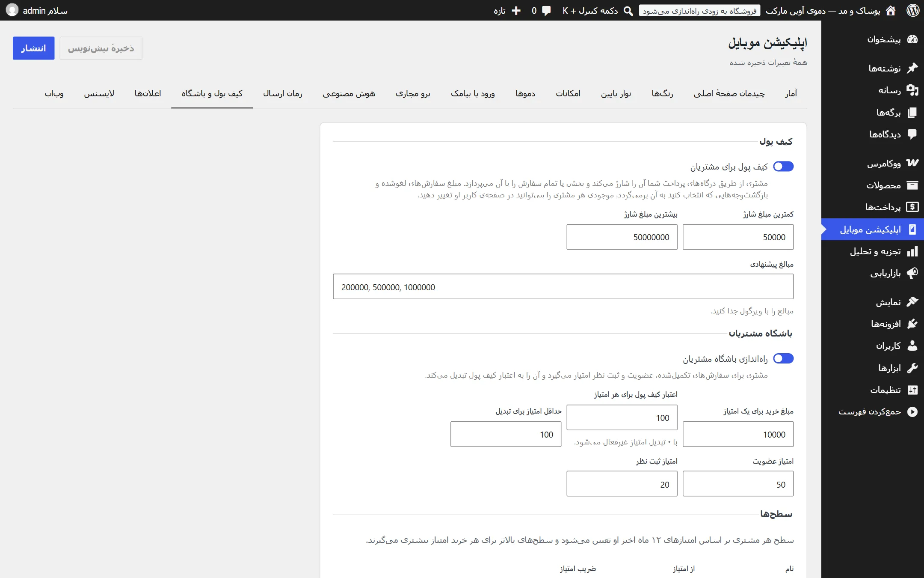The image size is (924, 578).
Task: Click Save draft (ذخیرهٔ پیش‌نویس) button
Action: [x=101, y=48]
